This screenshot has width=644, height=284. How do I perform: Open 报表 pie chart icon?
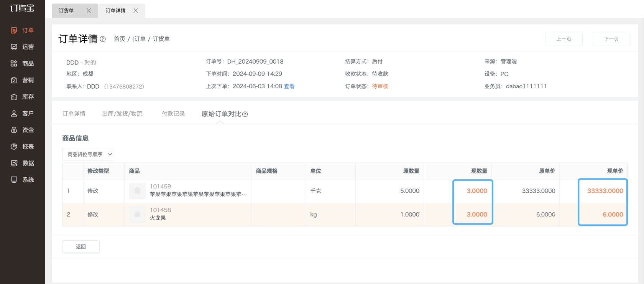click(14, 146)
